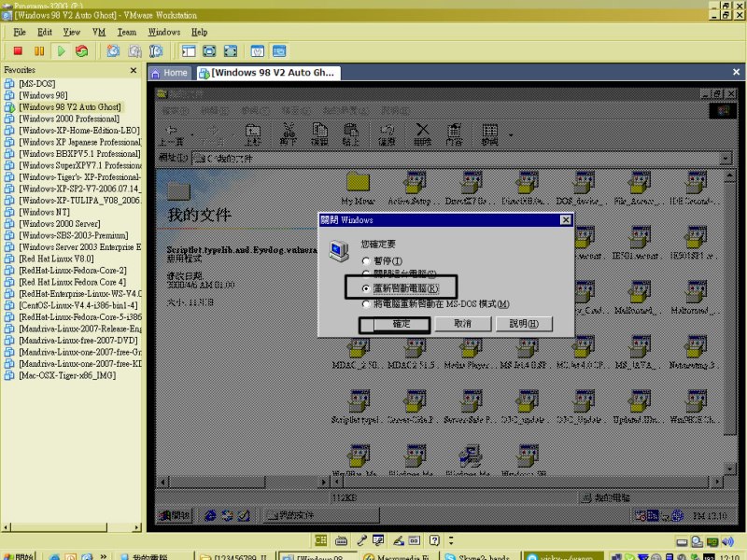
Task: Suspend the virtual machine with the pause icon
Action: (x=39, y=51)
